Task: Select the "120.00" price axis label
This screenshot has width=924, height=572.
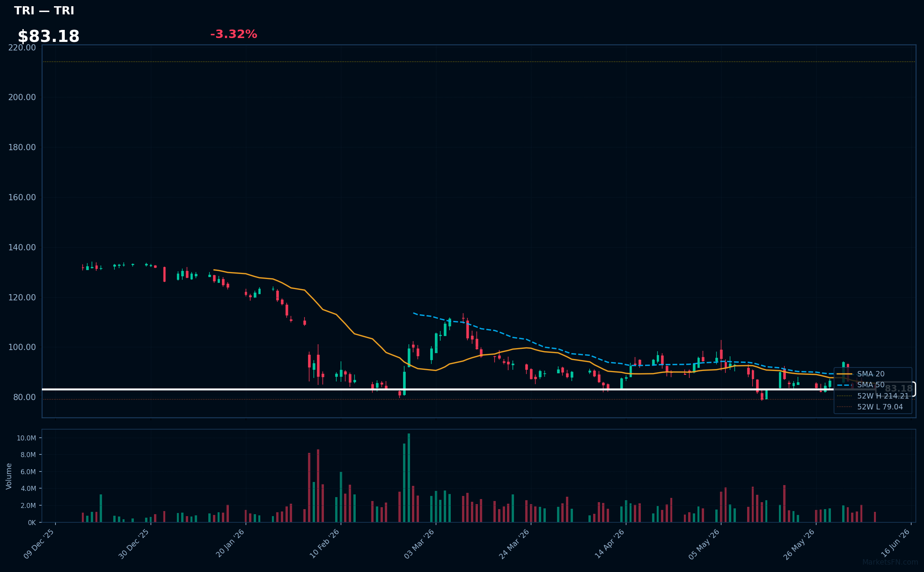Action: (x=22, y=298)
